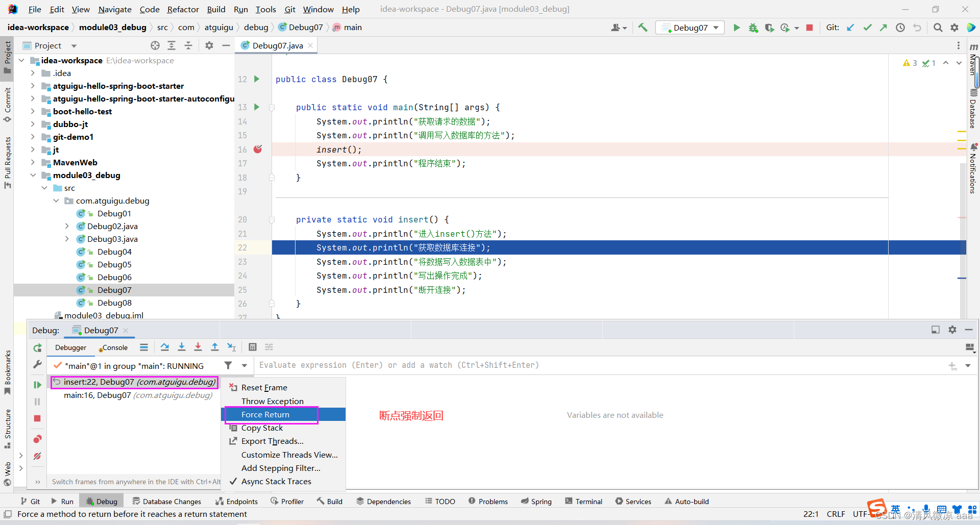Viewport: 980px width, 525px height.
Task: Click Run with Coverage icon
Action: point(769,28)
